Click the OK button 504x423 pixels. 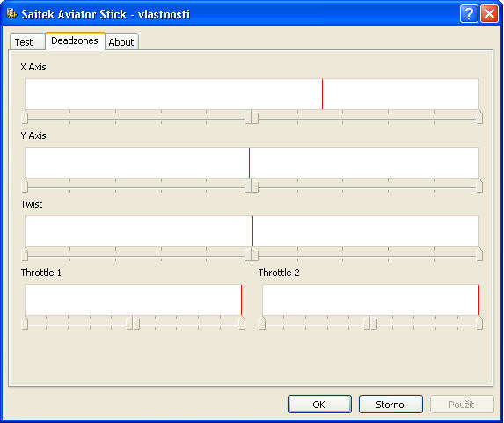coord(319,404)
